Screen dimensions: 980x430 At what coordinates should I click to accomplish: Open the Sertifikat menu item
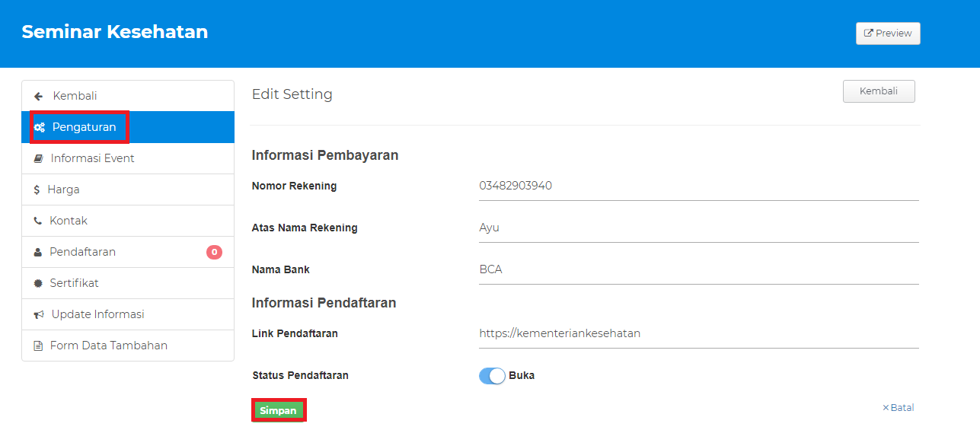click(x=75, y=283)
